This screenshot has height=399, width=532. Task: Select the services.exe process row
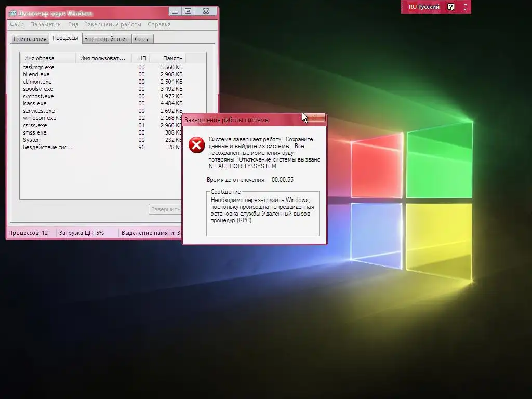[102, 111]
